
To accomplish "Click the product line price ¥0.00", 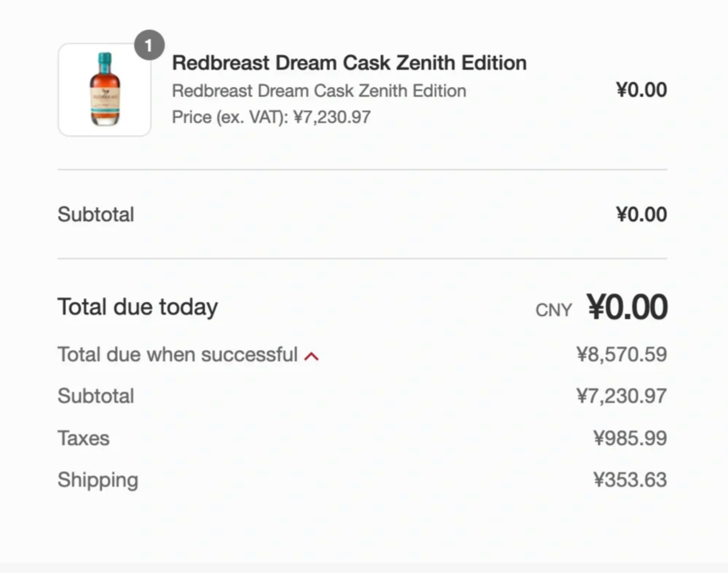I will [x=641, y=90].
